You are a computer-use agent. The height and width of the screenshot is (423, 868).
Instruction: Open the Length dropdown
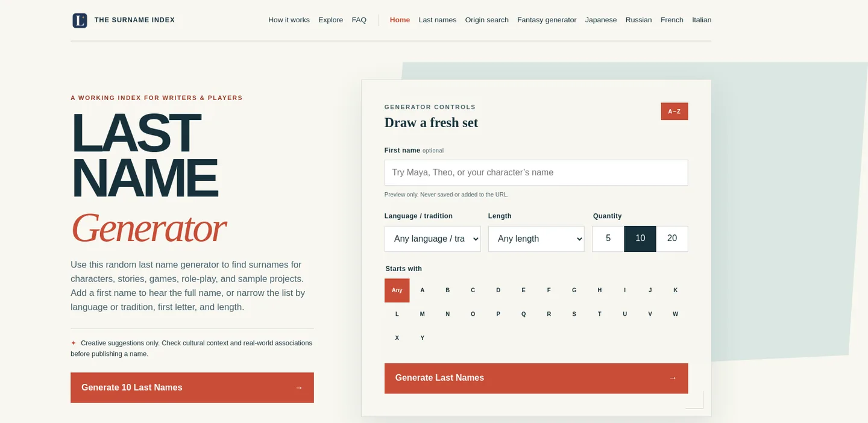click(536, 239)
